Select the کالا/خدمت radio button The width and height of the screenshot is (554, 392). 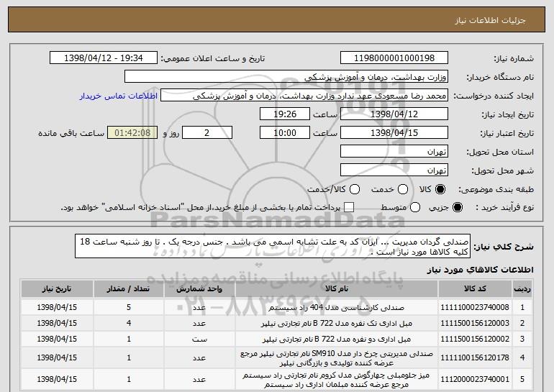point(355,189)
